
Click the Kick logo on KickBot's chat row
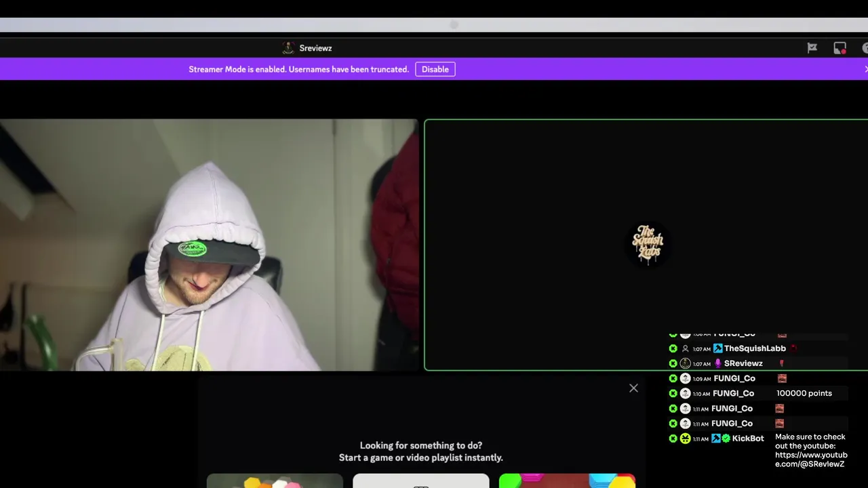[x=673, y=439]
